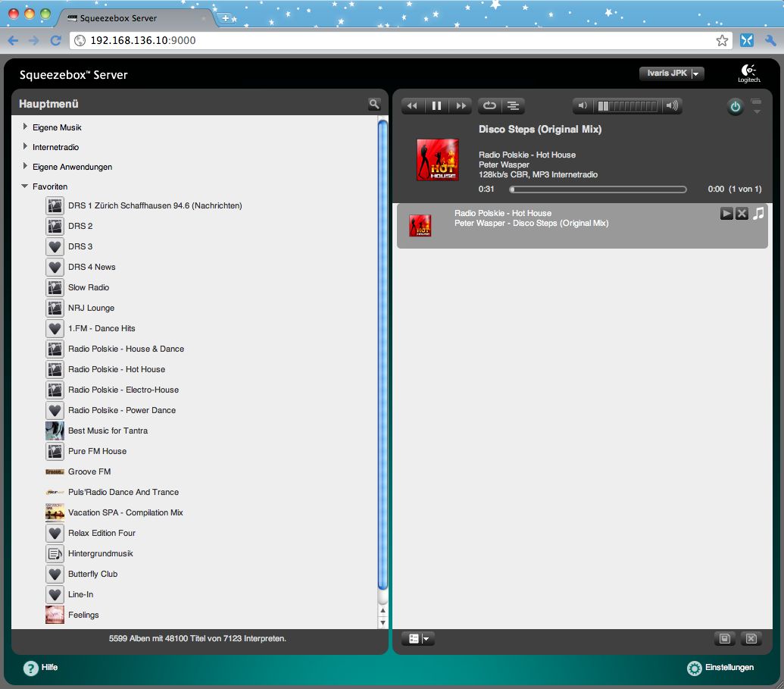Skip forward to next track

click(x=461, y=105)
